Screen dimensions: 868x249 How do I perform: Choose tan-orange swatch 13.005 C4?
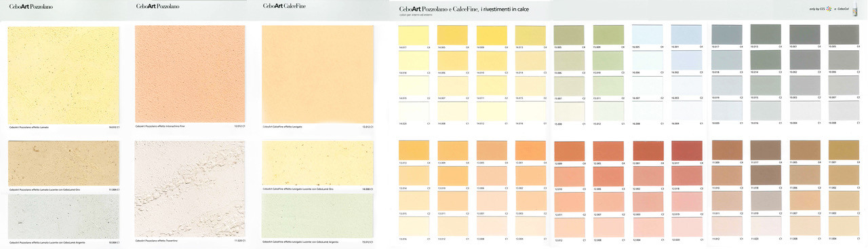(x=492, y=151)
